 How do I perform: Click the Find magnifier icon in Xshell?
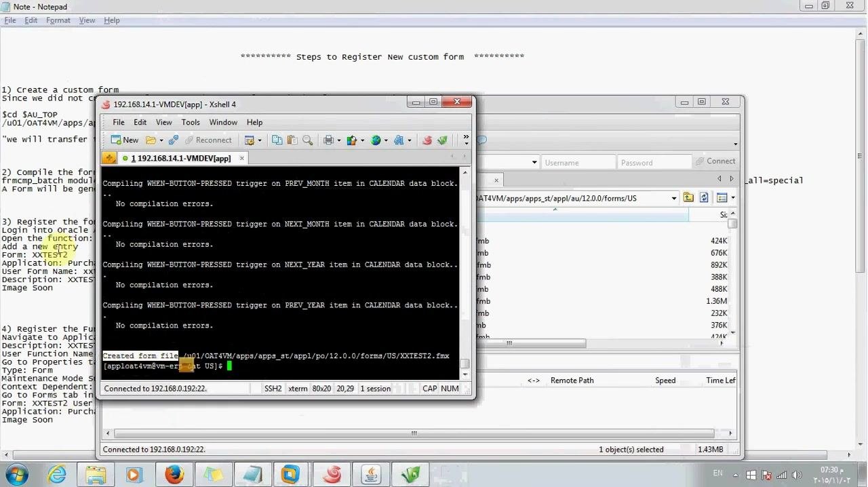coord(308,140)
